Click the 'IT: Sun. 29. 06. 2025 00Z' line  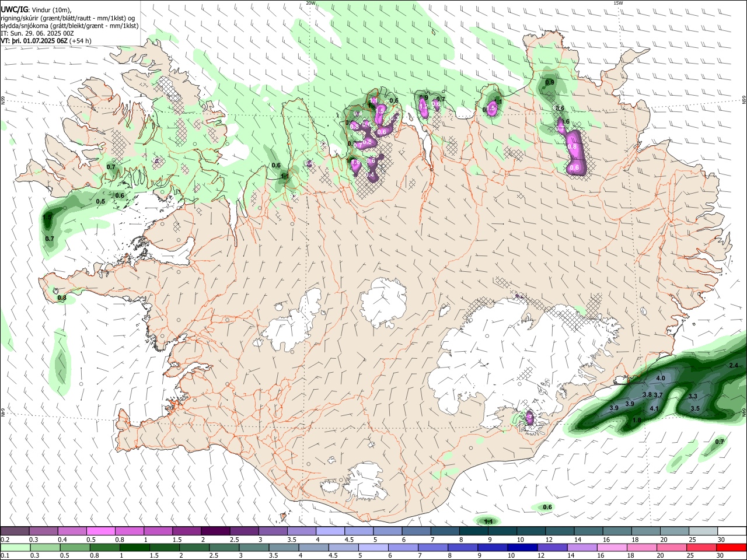[37, 33]
